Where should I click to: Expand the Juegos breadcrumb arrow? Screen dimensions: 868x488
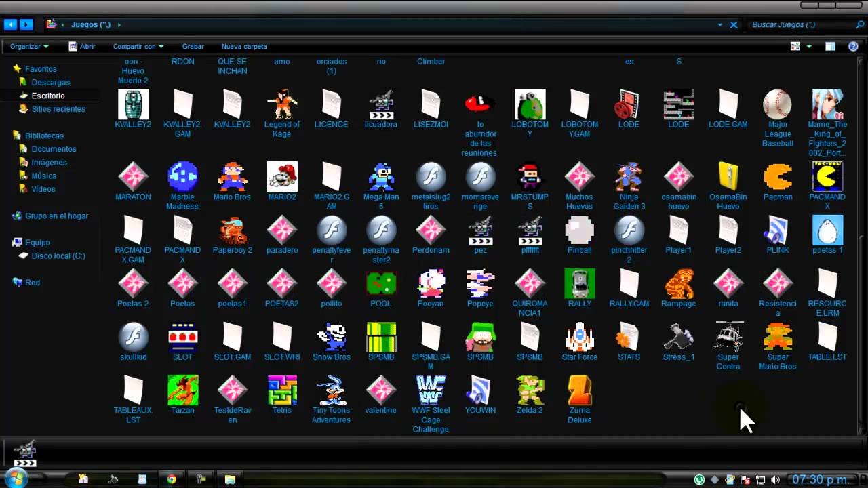point(119,24)
